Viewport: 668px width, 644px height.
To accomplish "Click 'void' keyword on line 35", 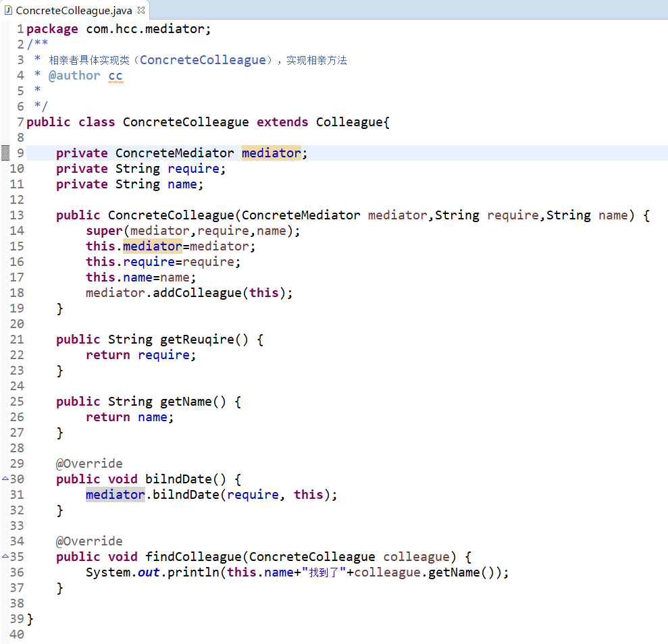I will (123, 556).
